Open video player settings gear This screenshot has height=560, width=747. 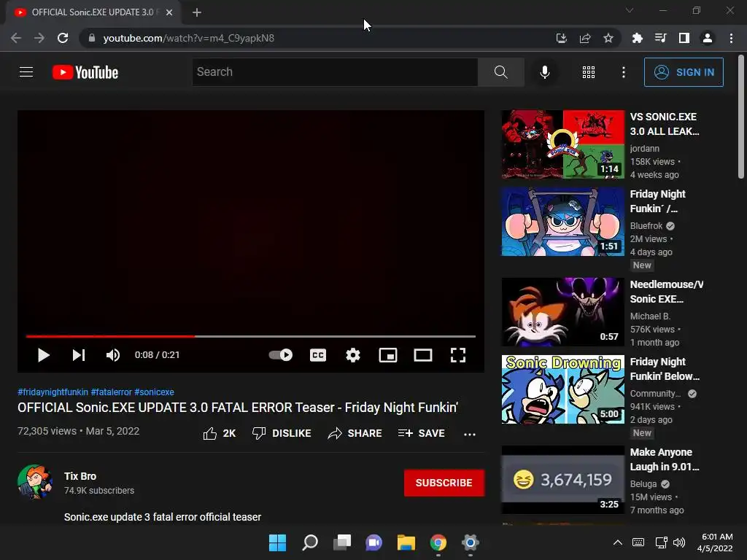[x=353, y=355]
